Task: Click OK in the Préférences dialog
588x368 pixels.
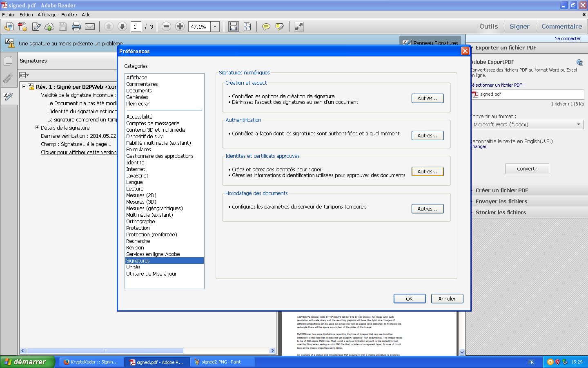Action: 409,299
